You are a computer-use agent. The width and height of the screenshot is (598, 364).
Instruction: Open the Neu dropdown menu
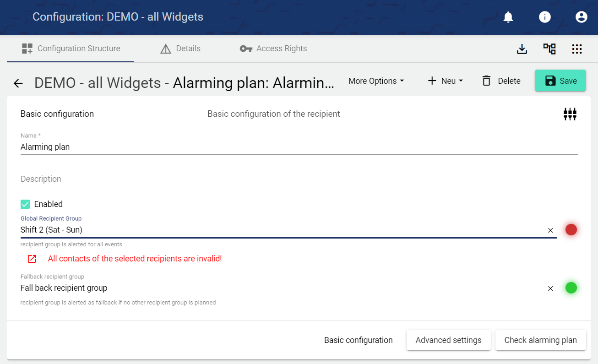pyautogui.click(x=445, y=81)
